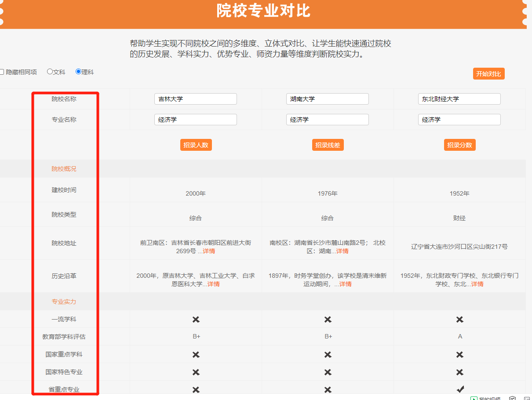Click the 吉林大学 school name field
This screenshot has height=400, width=532.
tap(196, 99)
